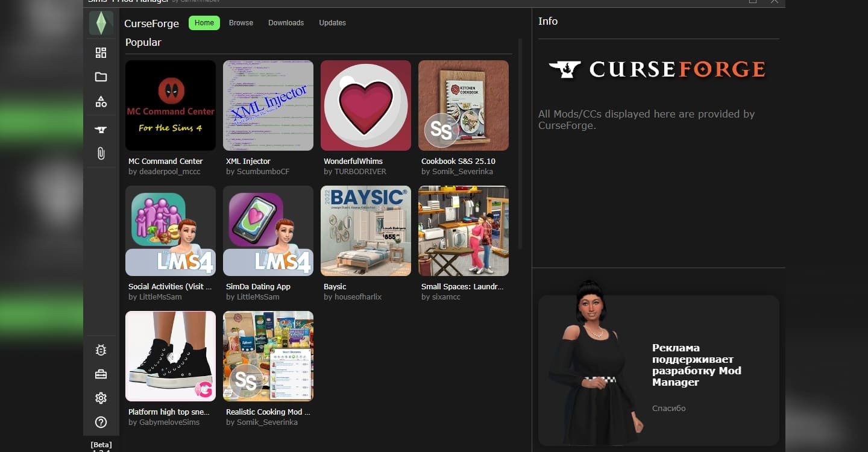This screenshot has width=868, height=452.
Task: Click the Beta version label
Action: pos(101,445)
